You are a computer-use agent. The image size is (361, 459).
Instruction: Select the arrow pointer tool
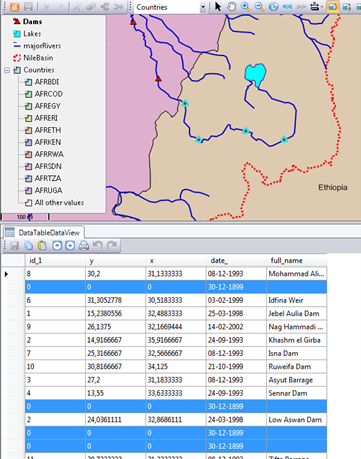[x=218, y=6]
